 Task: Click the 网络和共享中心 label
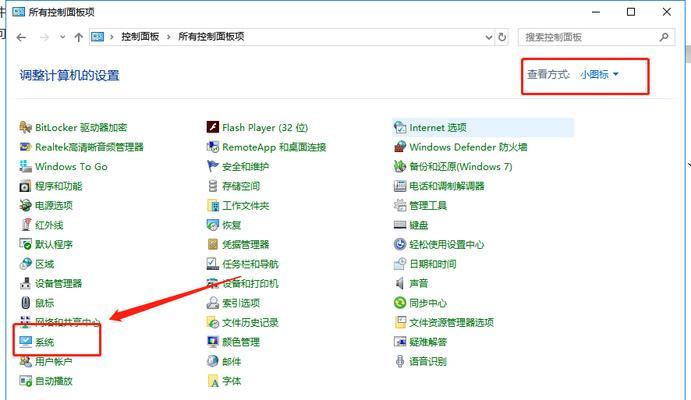pyautogui.click(x=68, y=322)
